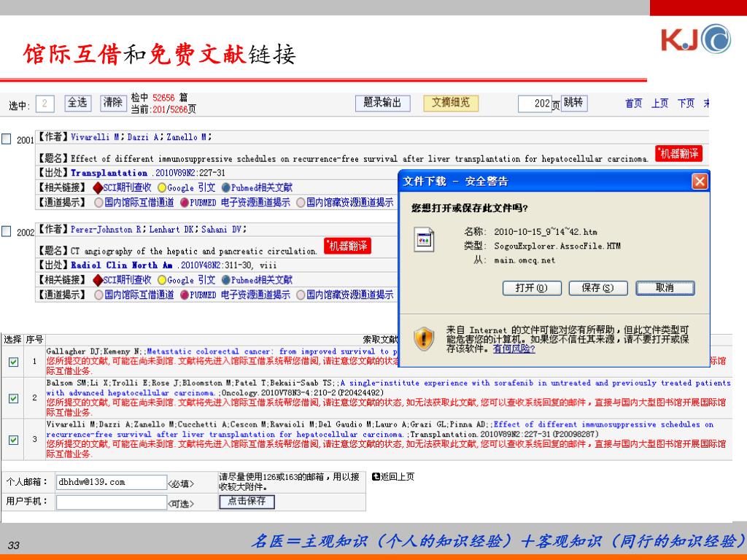Viewport: 747px width, 560px height.
Task: Open author link Perez-Johnston R
Action: (106, 230)
